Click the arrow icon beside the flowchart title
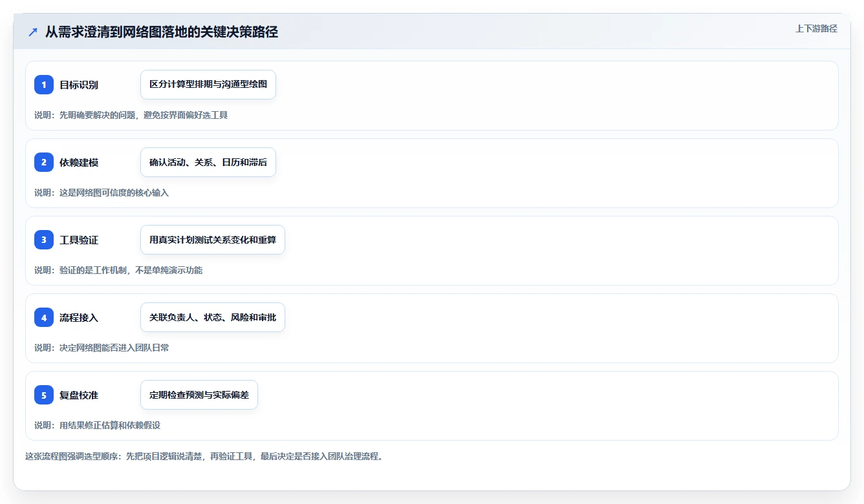This screenshot has width=864, height=504. pos(33,32)
